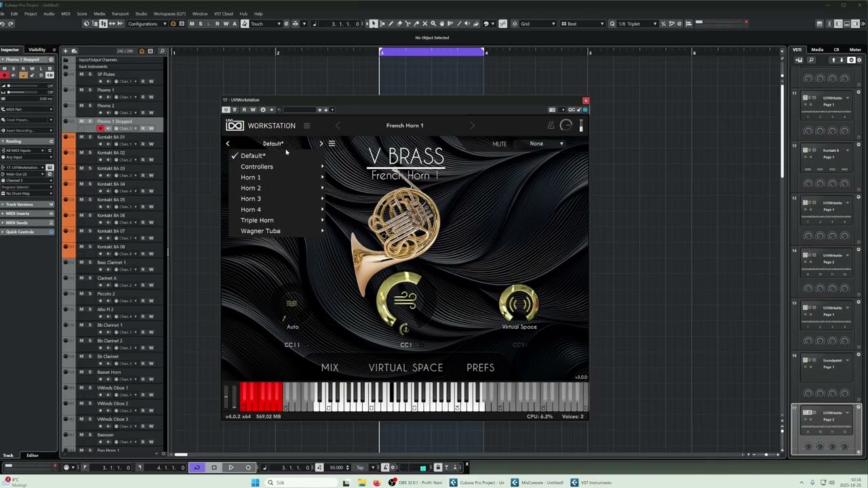868x488 pixels.
Task: Switch to Media tab in right zone
Action: tap(817, 49)
